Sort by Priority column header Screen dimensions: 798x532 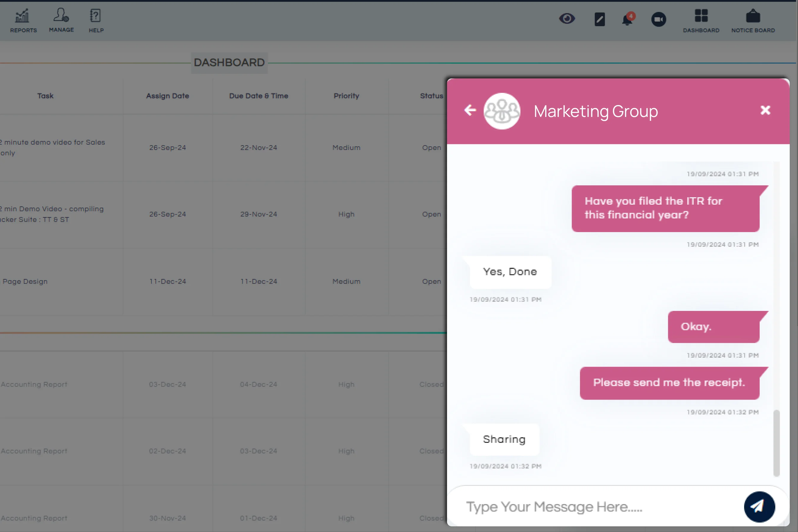click(346, 96)
